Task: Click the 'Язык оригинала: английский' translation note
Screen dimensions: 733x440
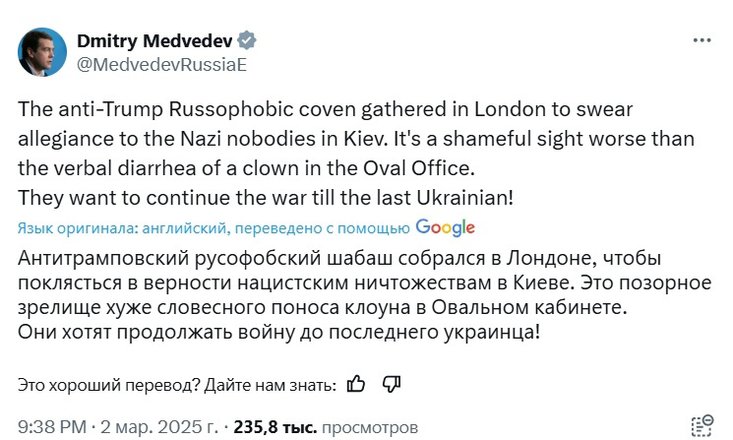Action: 122,228
